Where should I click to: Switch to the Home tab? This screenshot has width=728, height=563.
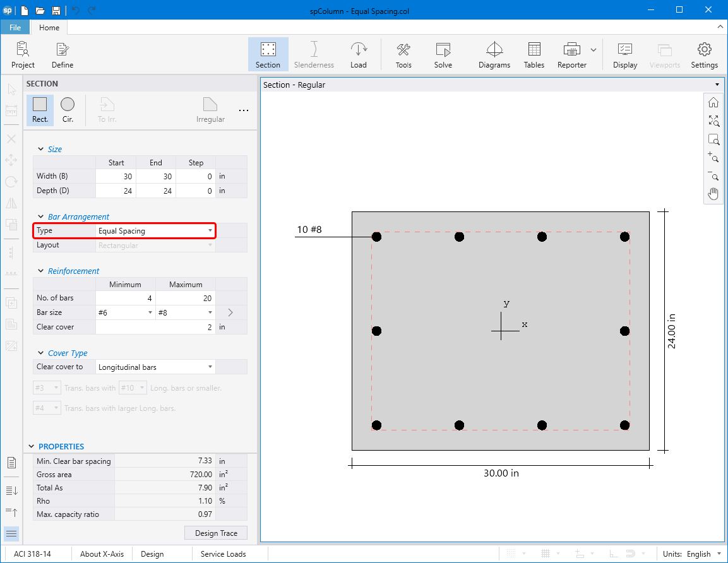(x=49, y=27)
